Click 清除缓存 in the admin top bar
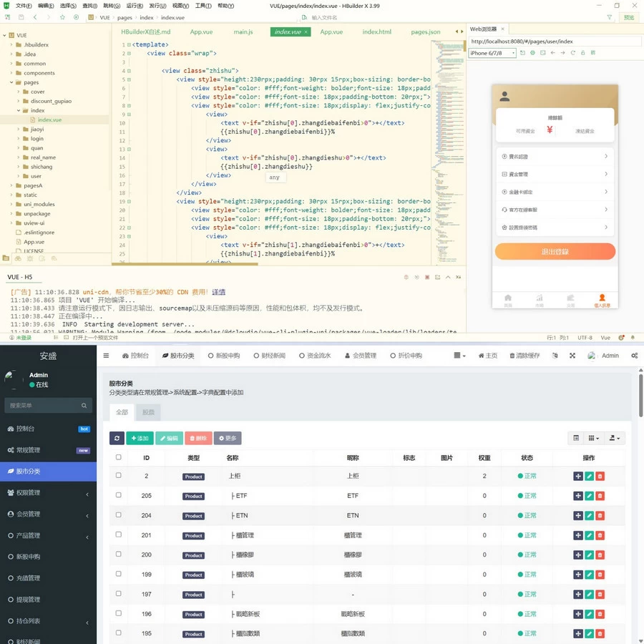This screenshot has width=644, height=644. tap(525, 356)
